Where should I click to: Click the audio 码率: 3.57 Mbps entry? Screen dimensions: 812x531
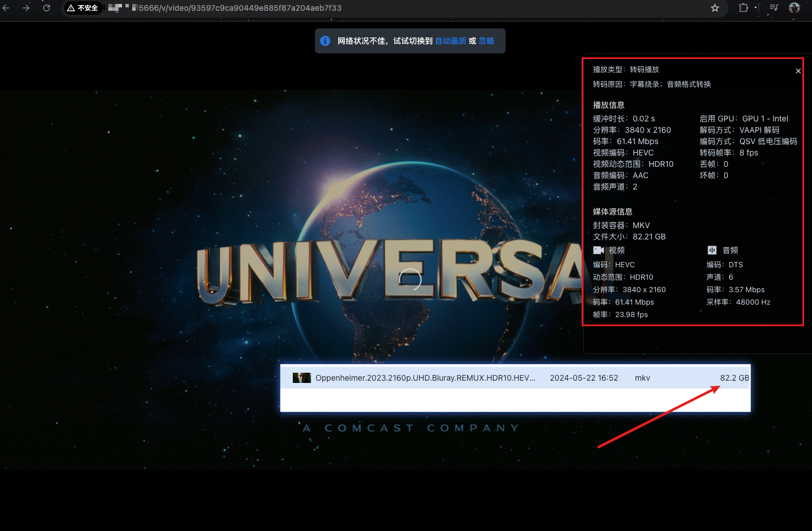(735, 290)
